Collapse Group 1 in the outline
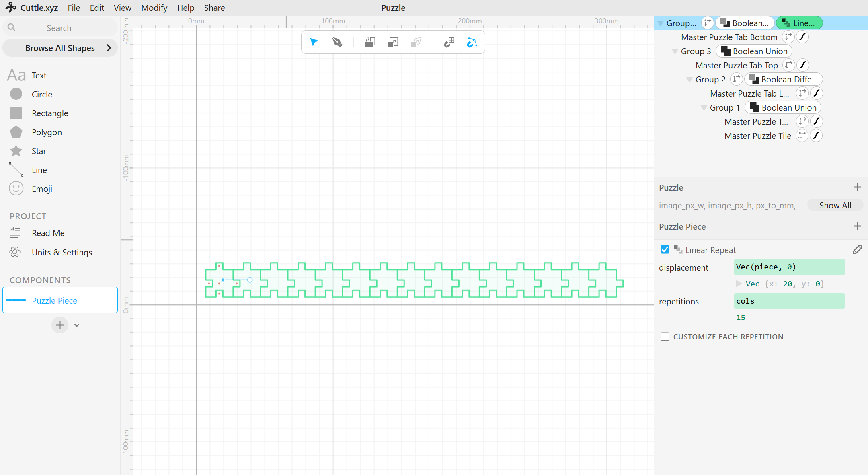The image size is (868, 475). click(x=704, y=108)
